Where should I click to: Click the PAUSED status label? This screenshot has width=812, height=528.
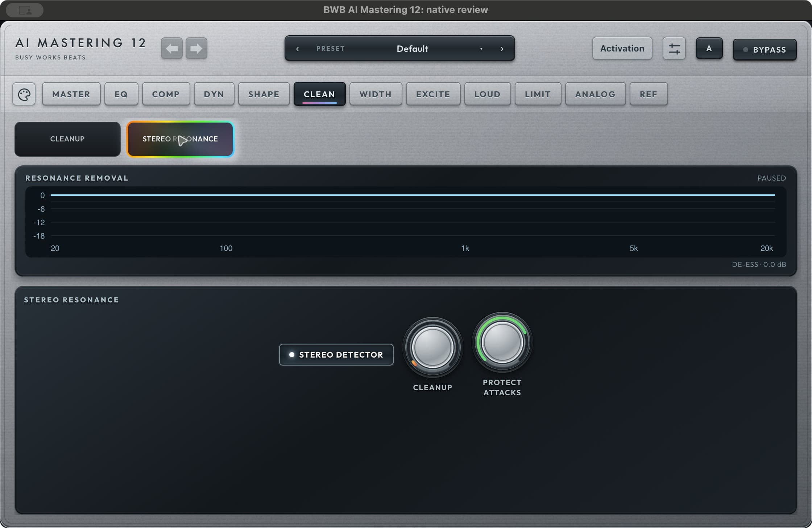(x=771, y=178)
